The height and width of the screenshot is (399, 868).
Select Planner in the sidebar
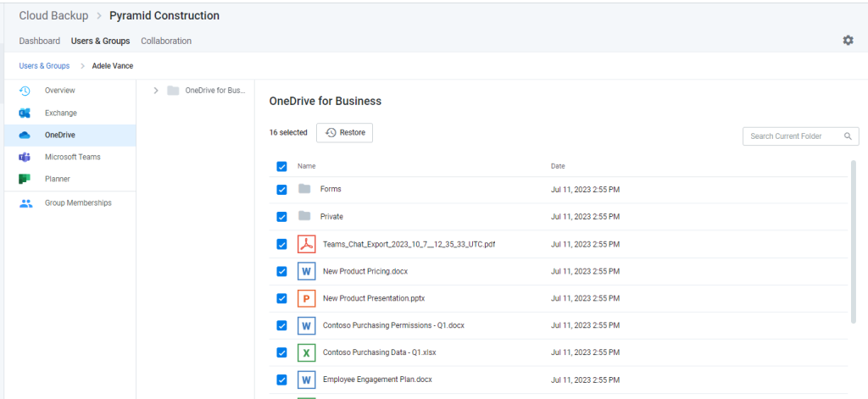(70, 180)
